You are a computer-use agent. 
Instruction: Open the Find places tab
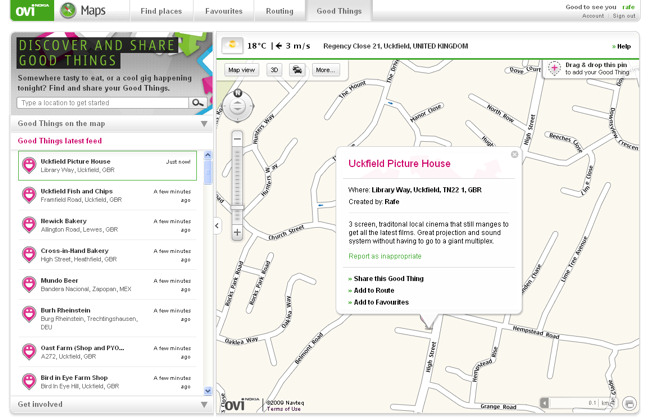[161, 11]
